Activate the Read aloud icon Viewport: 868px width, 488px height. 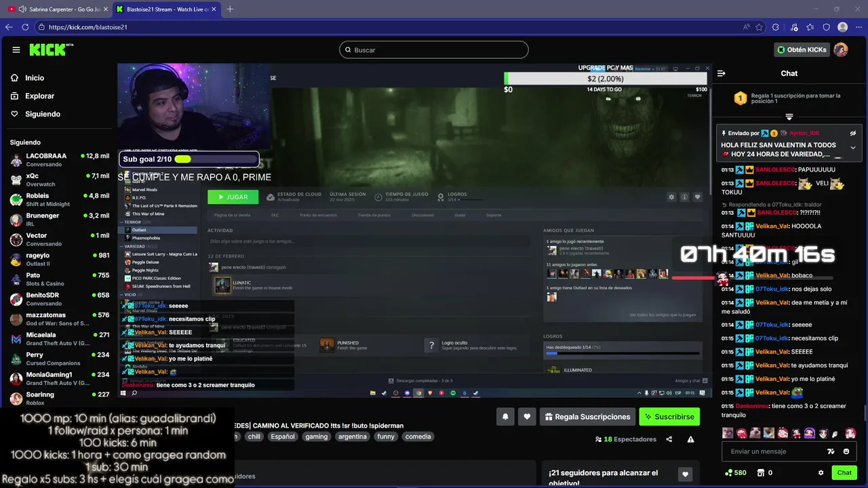click(x=746, y=27)
